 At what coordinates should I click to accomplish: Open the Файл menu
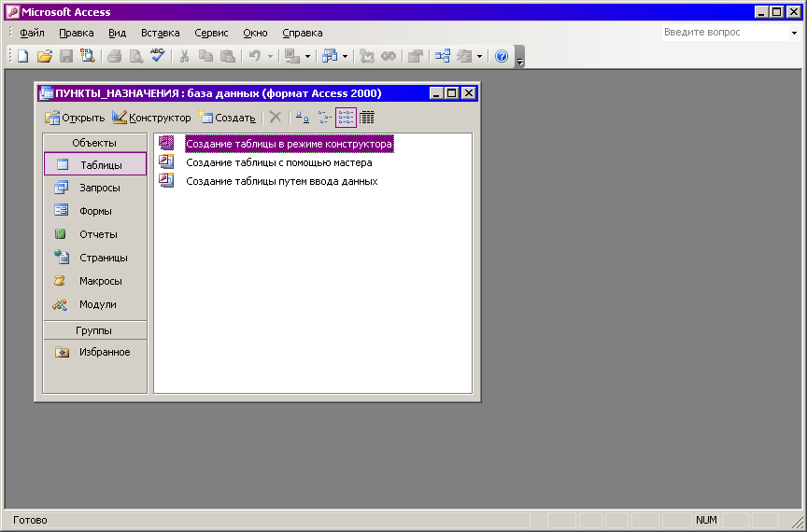click(x=32, y=33)
